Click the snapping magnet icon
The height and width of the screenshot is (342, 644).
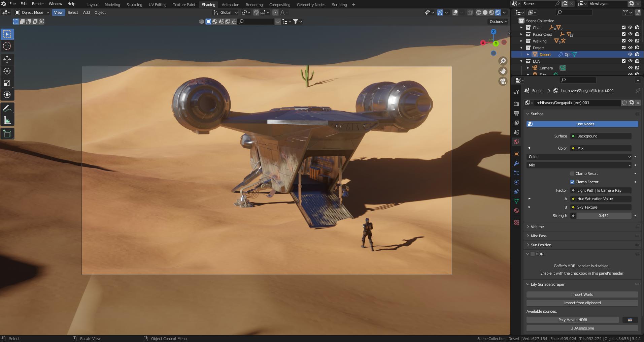(x=256, y=12)
